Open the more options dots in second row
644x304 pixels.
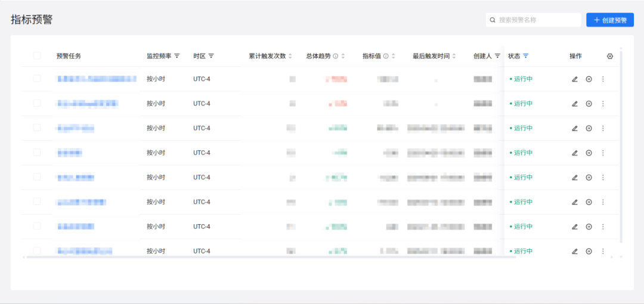pyautogui.click(x=603, y=104)
